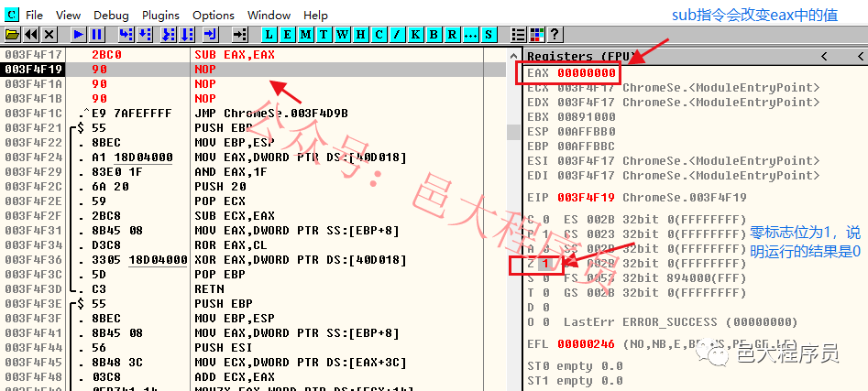Click the Registers (FPU) header bar
The height and width of the screenshot is (391, 868).
click(x=696, y=56)
